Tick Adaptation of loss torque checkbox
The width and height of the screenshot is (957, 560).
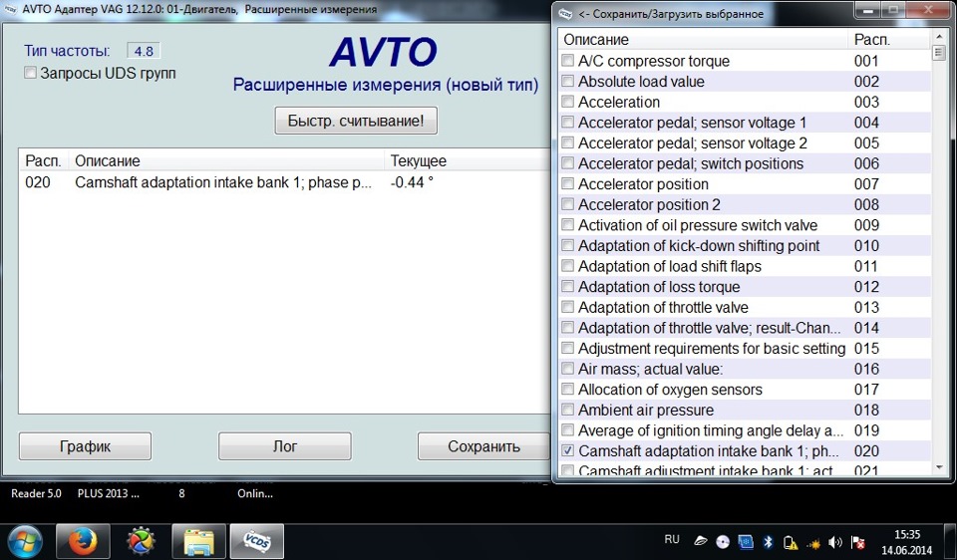click(x=567, y=286)
